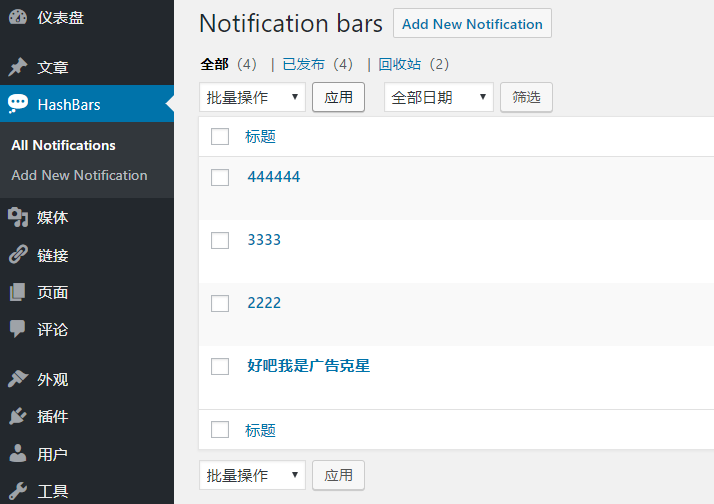The image size is (714, 504).
Task: Open the 好吧我是广告克星 notification
Action: pos(309,366)
